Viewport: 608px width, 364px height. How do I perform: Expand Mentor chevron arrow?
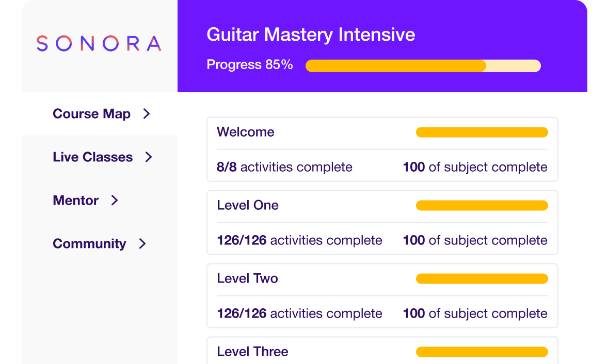(115, 201)
